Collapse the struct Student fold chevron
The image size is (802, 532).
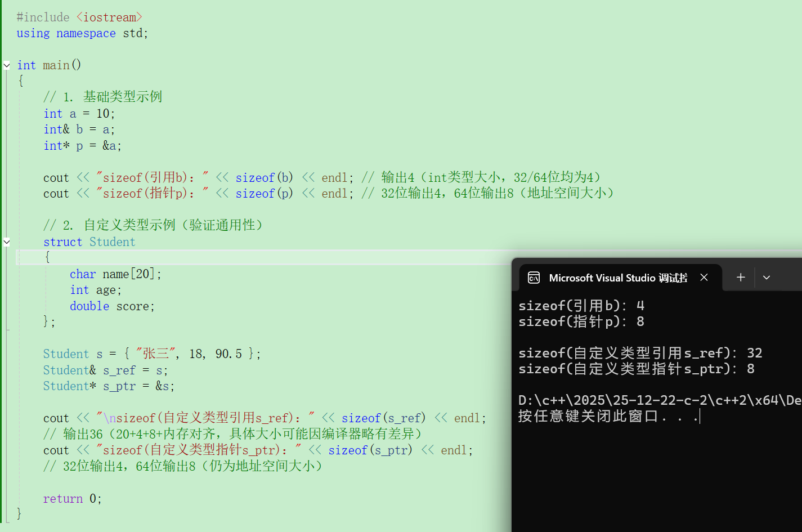coord(7,242)
